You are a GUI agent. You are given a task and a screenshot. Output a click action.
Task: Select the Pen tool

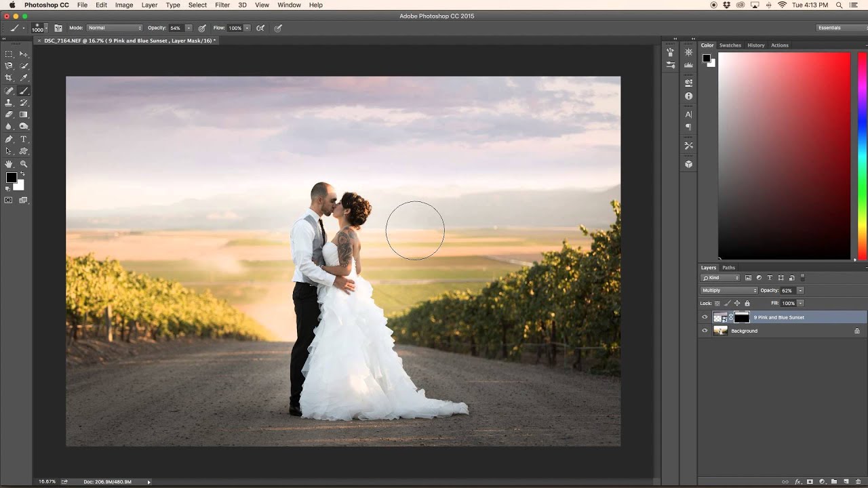9,139
